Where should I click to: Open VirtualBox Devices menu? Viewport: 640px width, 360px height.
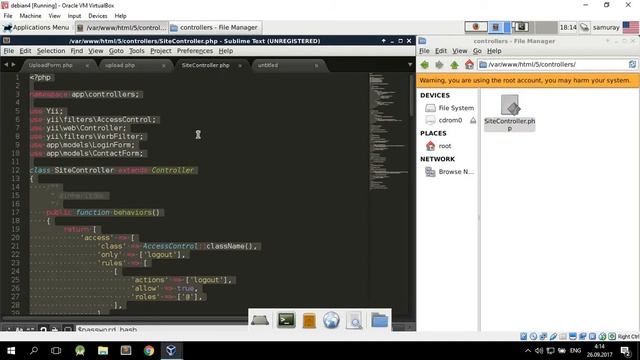click(98, 16)
